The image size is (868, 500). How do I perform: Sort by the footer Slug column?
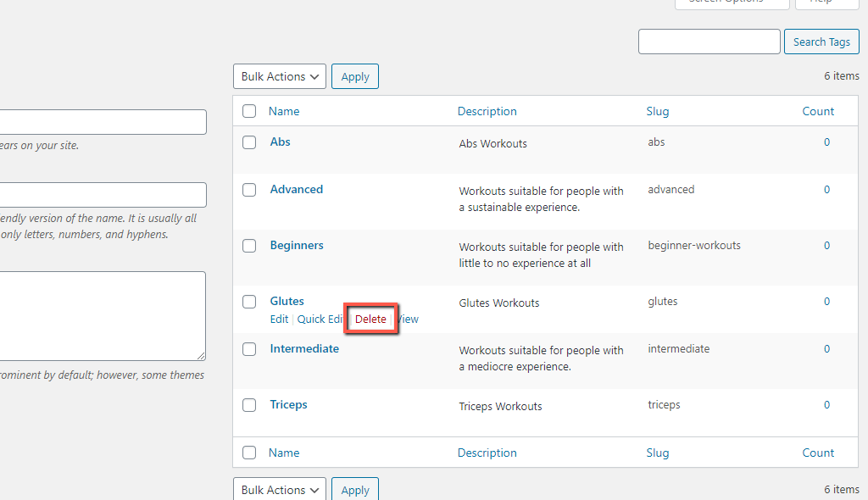pyautogui.click(x=658, y=453)
